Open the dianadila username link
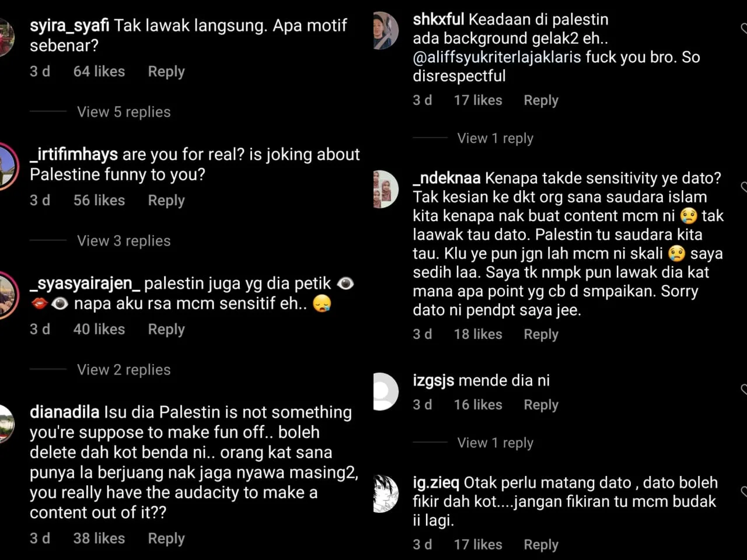 [x=64, y=412]
